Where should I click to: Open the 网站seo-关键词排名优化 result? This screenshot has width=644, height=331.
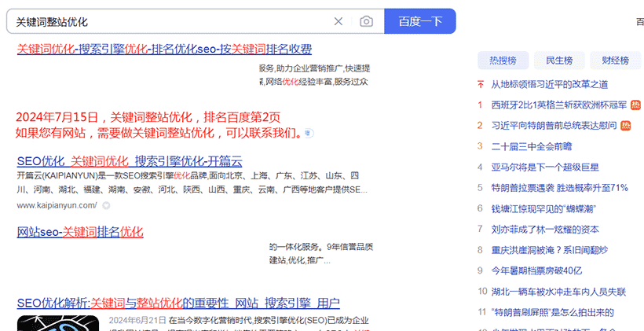[80, 232]
